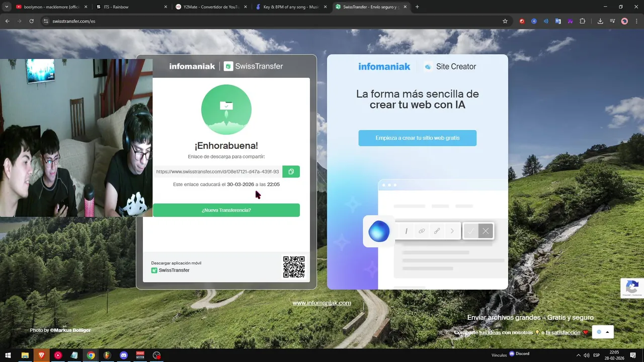Click the SwissTransfer mobile app QR code
The image size is (644, 362).
click(294, 267)
